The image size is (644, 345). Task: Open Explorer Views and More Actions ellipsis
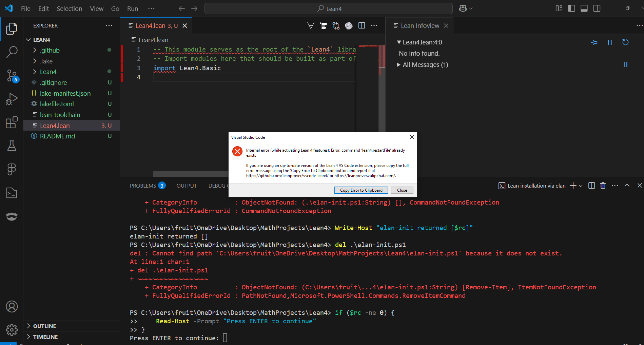(109, 26)
